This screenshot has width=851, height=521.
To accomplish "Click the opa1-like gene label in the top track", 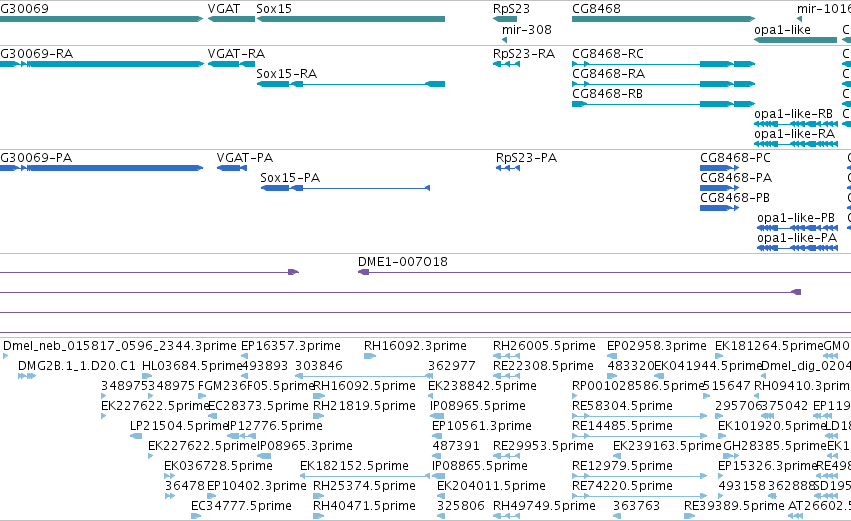I will tap(782, 29).
